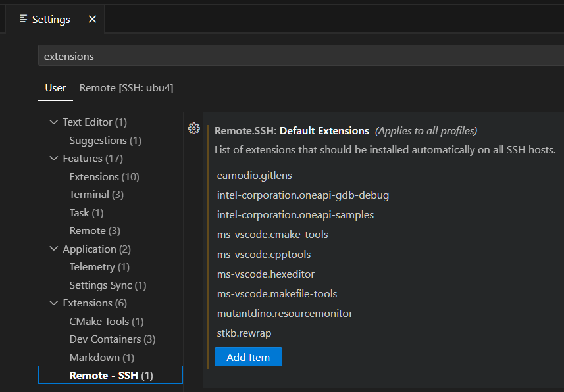Open Settings Sync (1) category
Image resolution: width=564 pixels, height=392 pixels.
click(107, 285)
